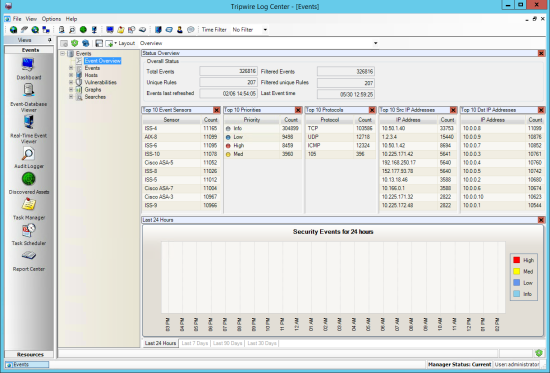Click the save layout disk icon
Image resolution: width=550 pixels, height=373 pixels.
(99, 43)
